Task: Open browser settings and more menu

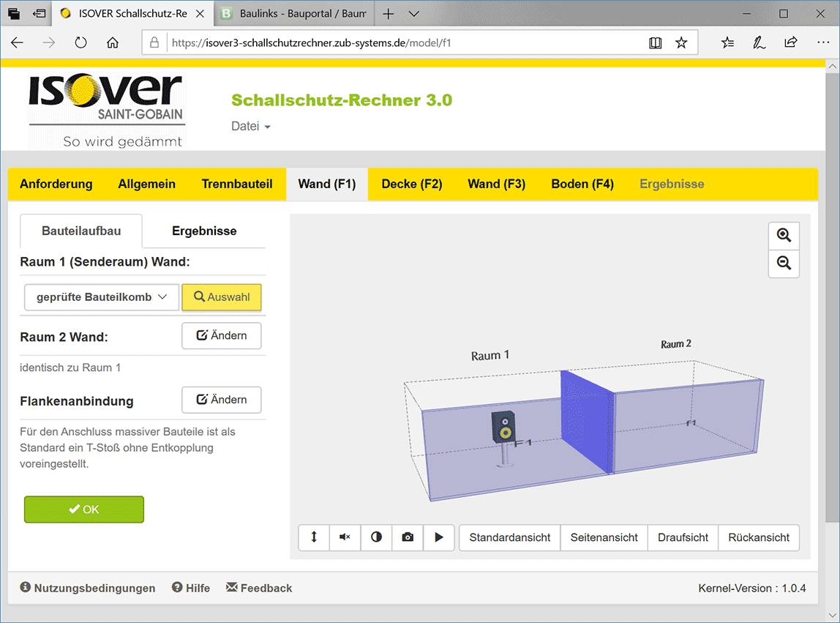Action: (x=823, y=43)
